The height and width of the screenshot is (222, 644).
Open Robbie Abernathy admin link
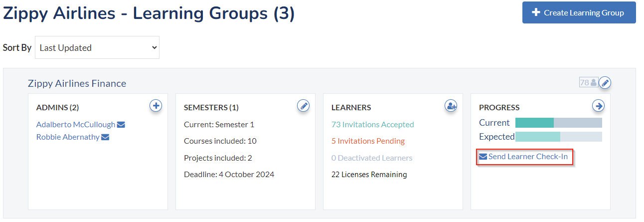68,137
